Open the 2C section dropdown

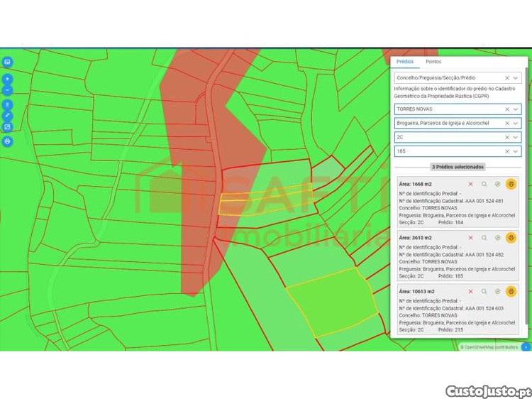[x=516, y=137]
